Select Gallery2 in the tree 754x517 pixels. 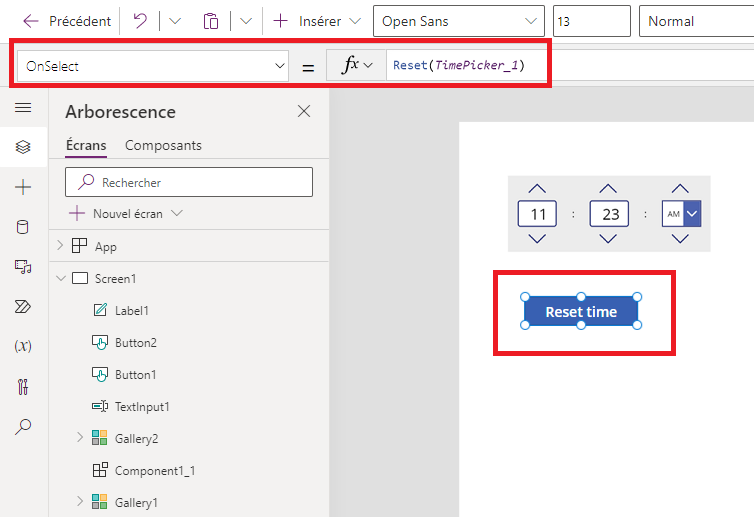click(x=137, y=439)
